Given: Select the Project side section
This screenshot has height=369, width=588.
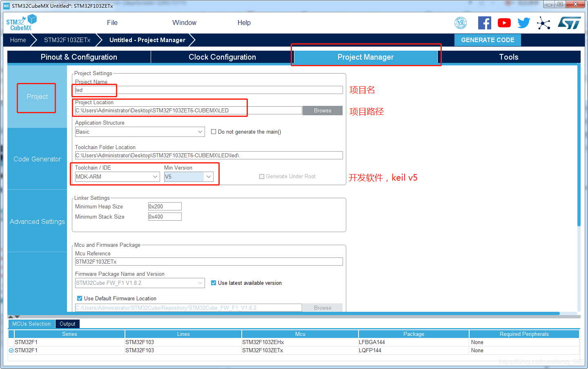Looking at the screenshot, I should (x=37, y=97).
